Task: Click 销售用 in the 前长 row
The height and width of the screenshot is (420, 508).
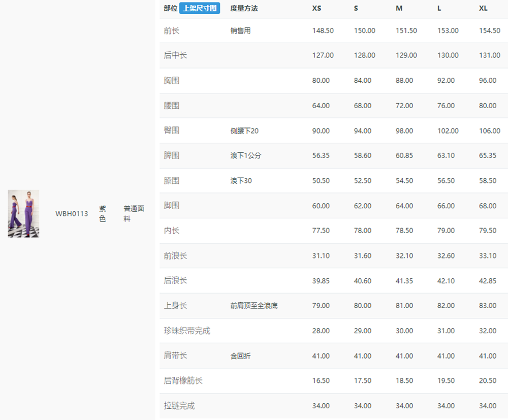Action: 240,31
